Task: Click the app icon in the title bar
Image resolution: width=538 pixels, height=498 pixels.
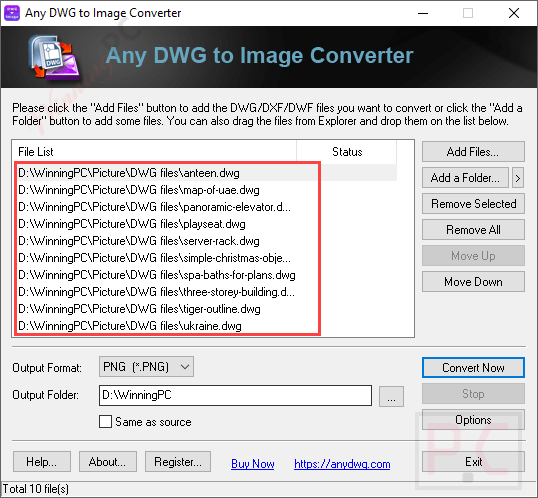Action: (x=12, y=13)
